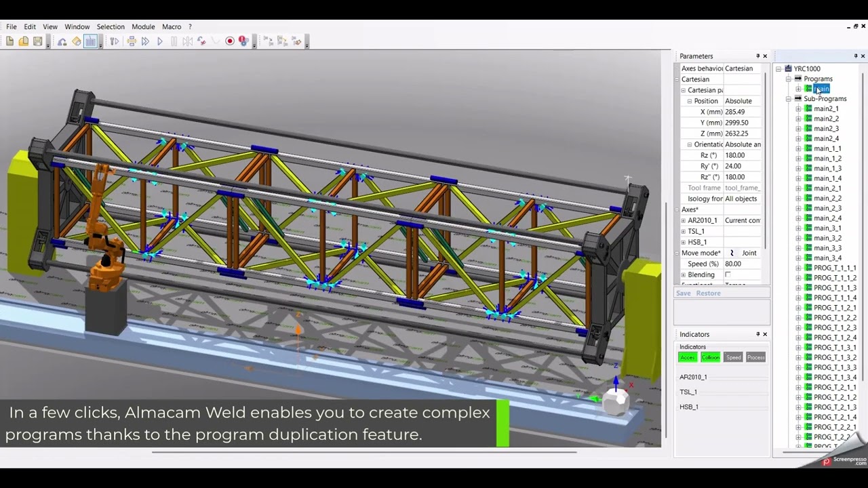Image resolution: width=868 pixels, height=488 pixels.
Task: Open the Window menu
Action: (x=77, y=27)
